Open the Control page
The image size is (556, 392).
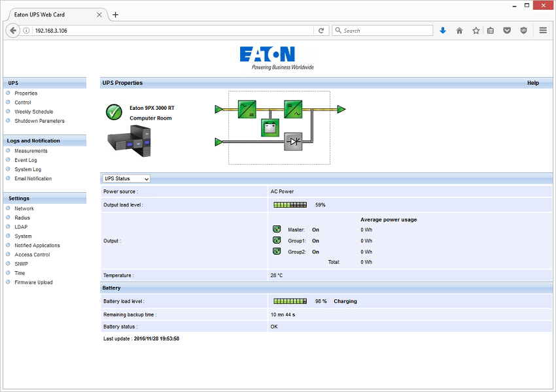click(23, 103)
